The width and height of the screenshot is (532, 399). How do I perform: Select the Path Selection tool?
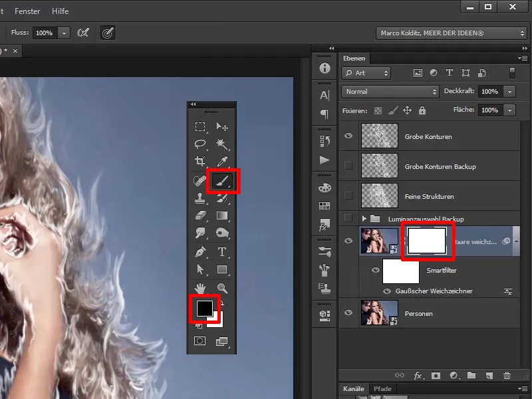pyautogui.click(x=200, y=269)
